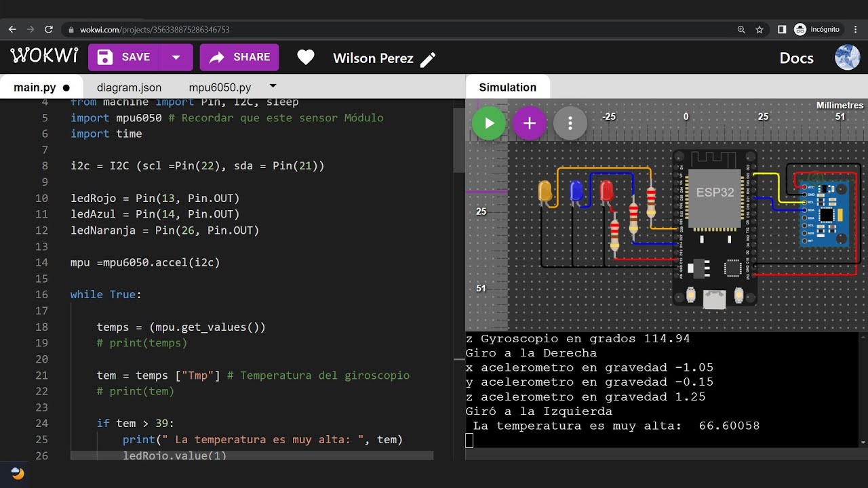Viewport: 868px width, 488px height.
Task: Switch to the diagram.json tab
Action: [x=129, y=87]
